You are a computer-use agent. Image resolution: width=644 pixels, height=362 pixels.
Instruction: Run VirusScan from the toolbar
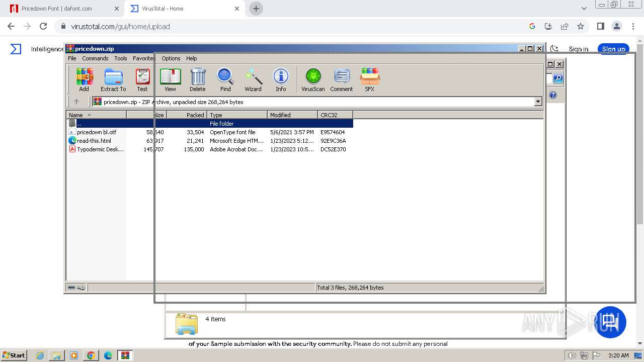(313, 80)
